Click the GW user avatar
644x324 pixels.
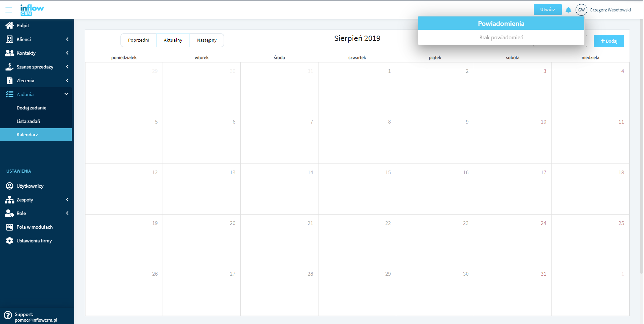581,10
